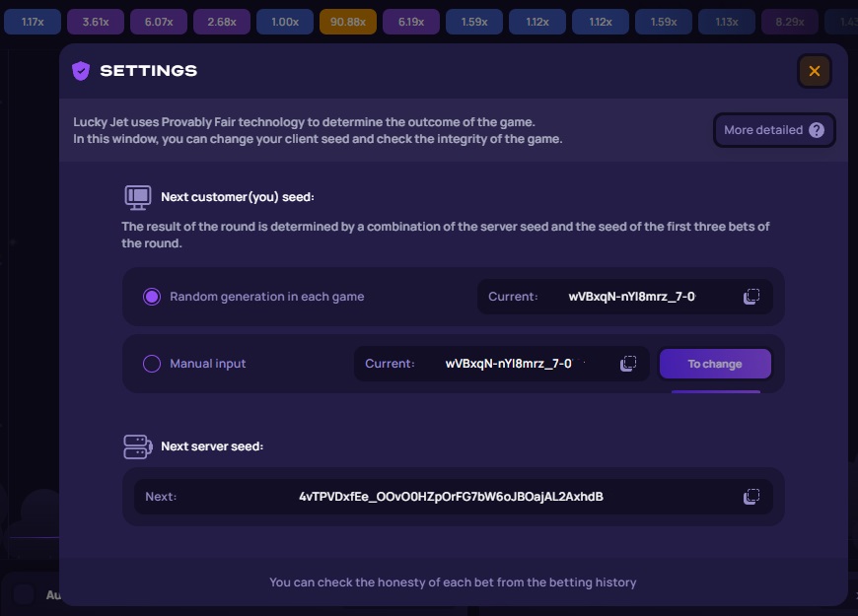Select the Manual input radio option
Screen dimensions: 858x616
152,364
